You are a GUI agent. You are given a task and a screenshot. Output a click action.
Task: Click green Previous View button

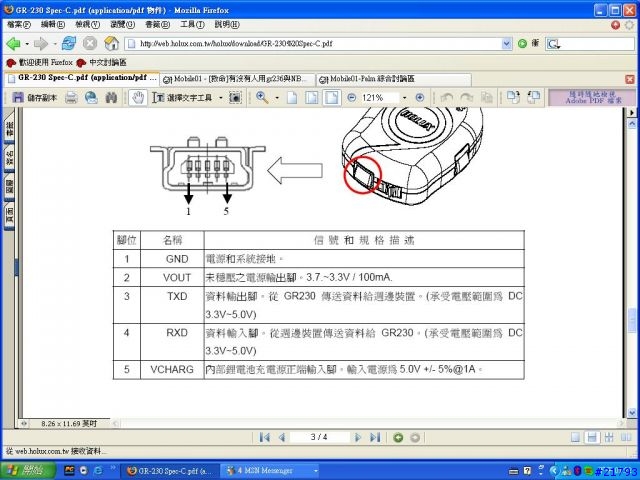click(398, 438)
